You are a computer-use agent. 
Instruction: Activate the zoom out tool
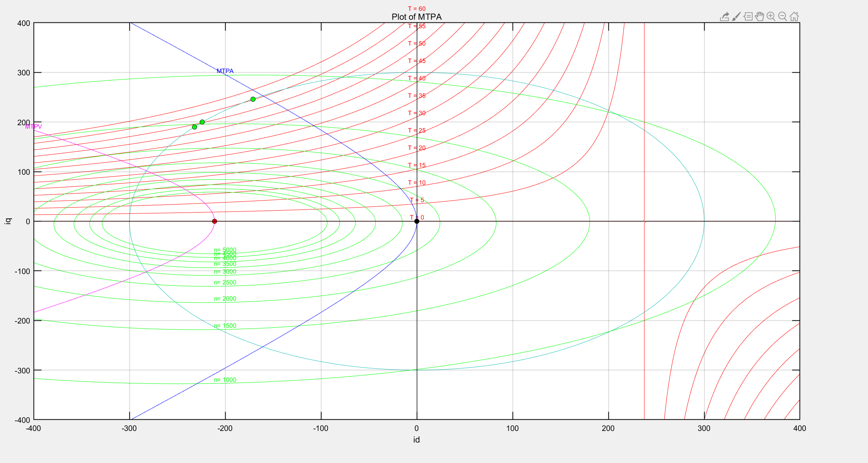[783, 17]
